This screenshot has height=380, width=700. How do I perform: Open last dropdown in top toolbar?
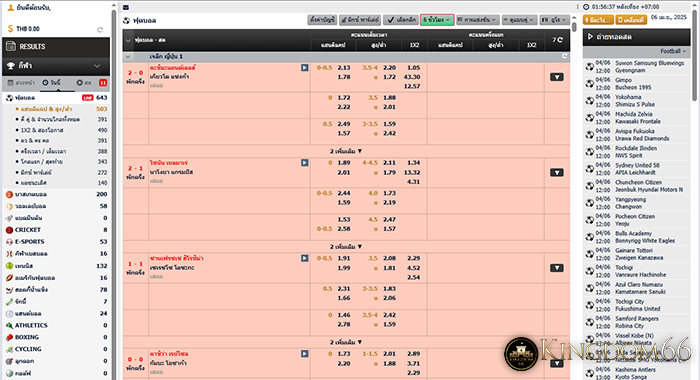[x=554, y=20]
